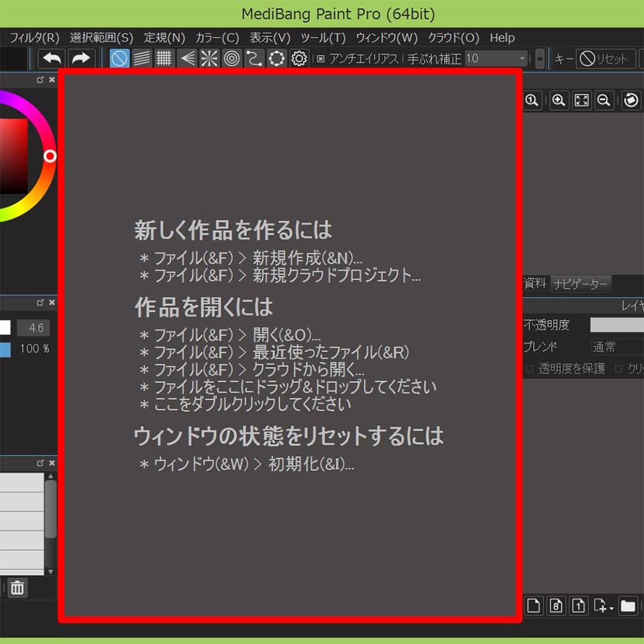Click the Undo arrow icon

pos(52,58)
